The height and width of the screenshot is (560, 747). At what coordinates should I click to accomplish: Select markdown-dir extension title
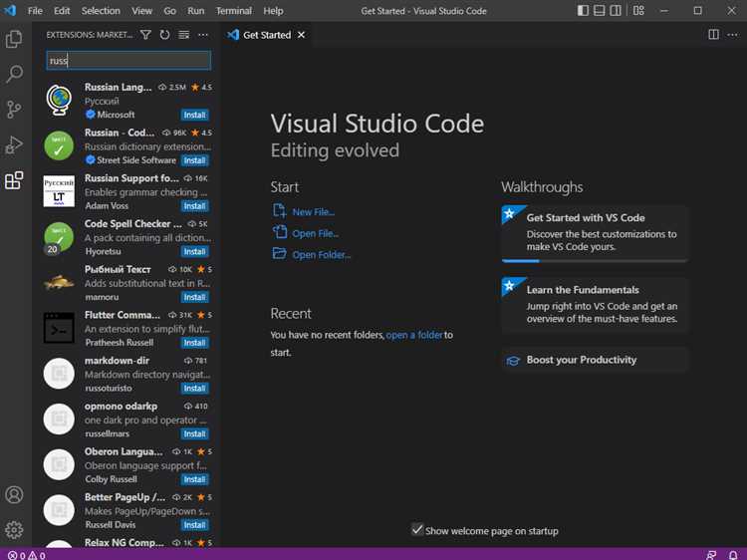click(117, 361)
